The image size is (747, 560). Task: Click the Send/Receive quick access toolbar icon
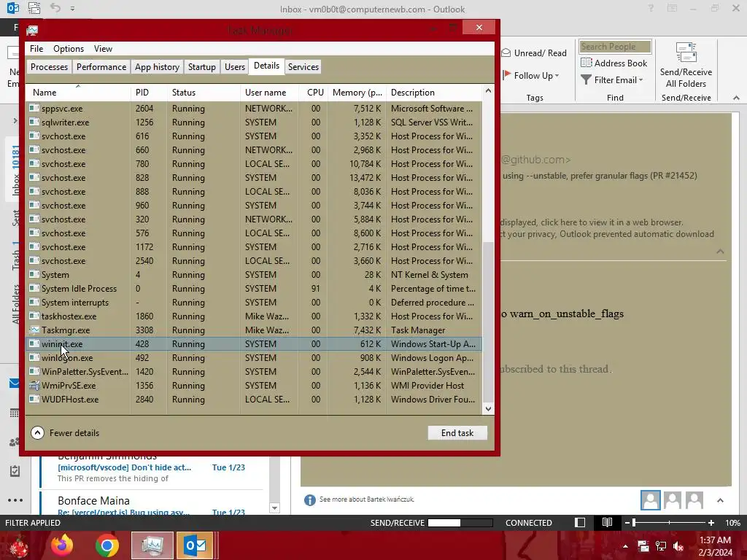(x=34, y=8)
